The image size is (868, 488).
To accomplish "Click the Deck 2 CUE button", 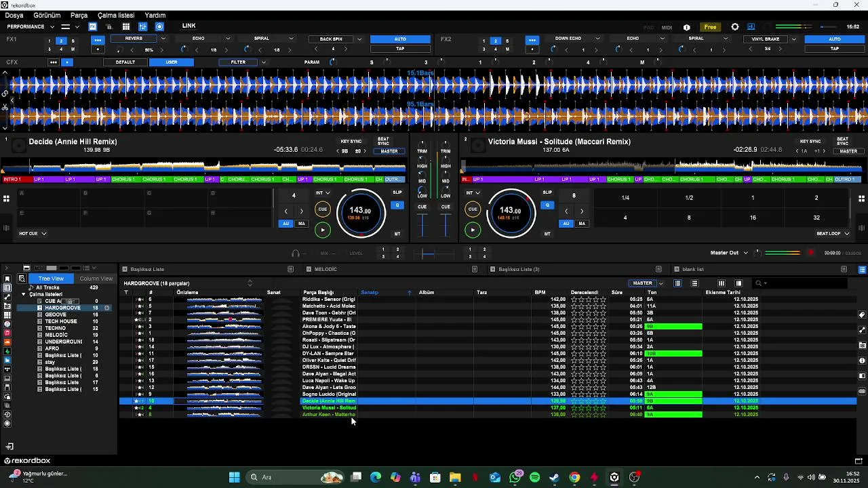I will pos(473,209).
